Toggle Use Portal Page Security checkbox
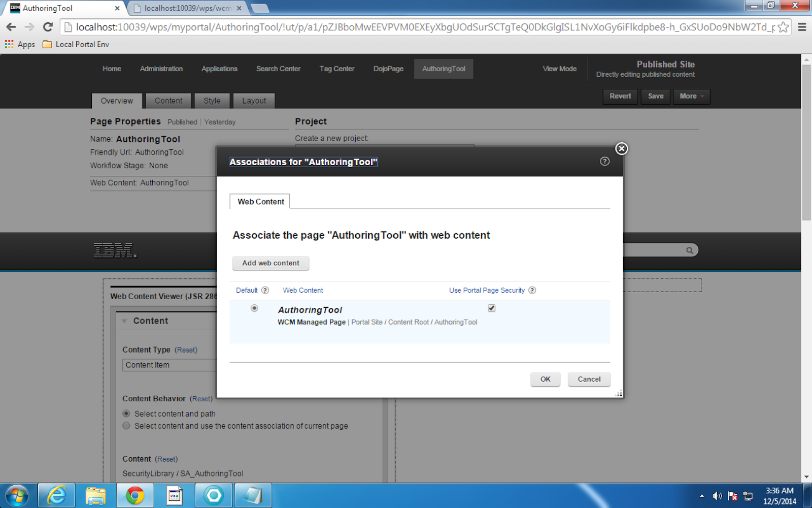 coord(491,308)
